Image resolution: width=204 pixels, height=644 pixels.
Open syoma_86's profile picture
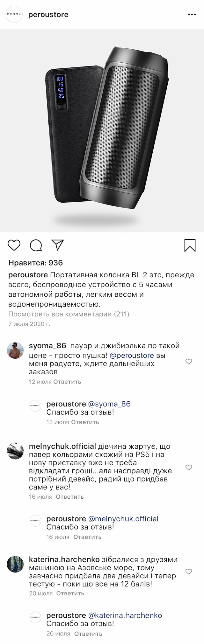[15, 351]
